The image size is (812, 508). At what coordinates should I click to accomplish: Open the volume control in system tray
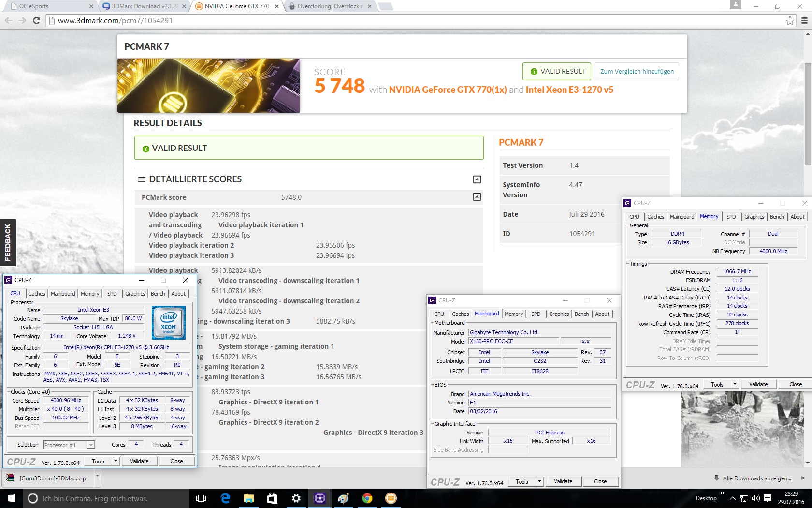(756, 498)
